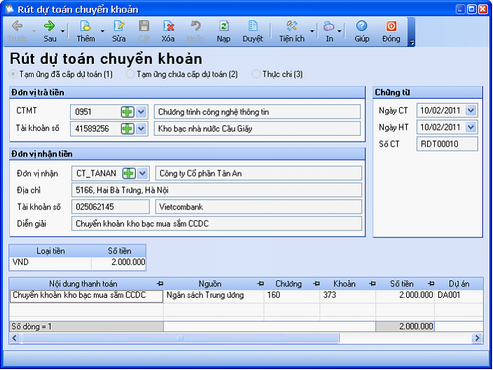Open the Ngày CT date picker
This screenshot has height=370, width=493.
[x=471, y=110]
